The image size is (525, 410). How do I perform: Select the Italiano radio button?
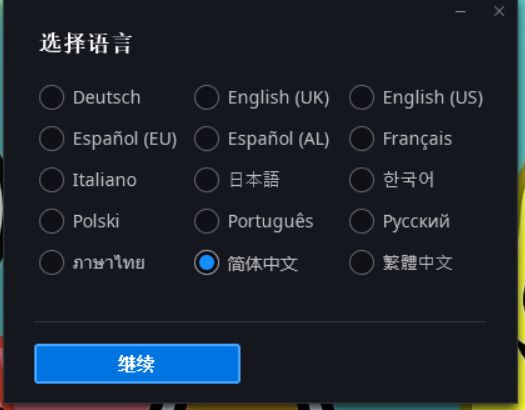(x=52, y=180)
